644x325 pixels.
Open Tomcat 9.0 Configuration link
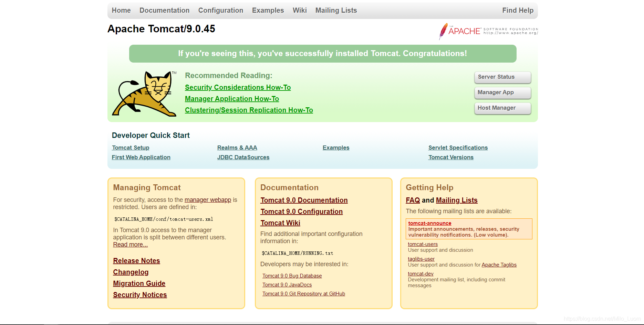(x=302, y=212)
